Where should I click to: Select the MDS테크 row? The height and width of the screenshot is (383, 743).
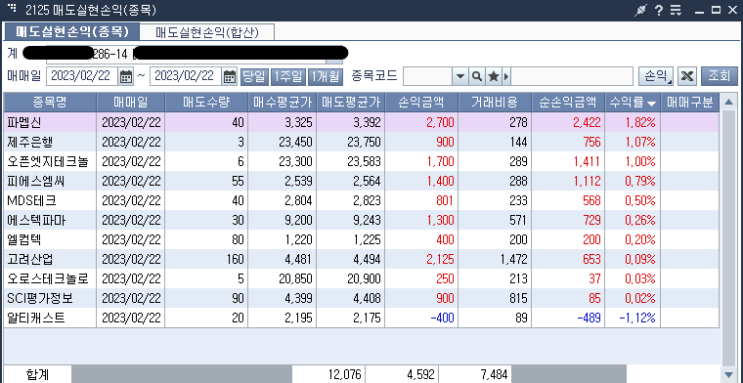pos(361,201)
